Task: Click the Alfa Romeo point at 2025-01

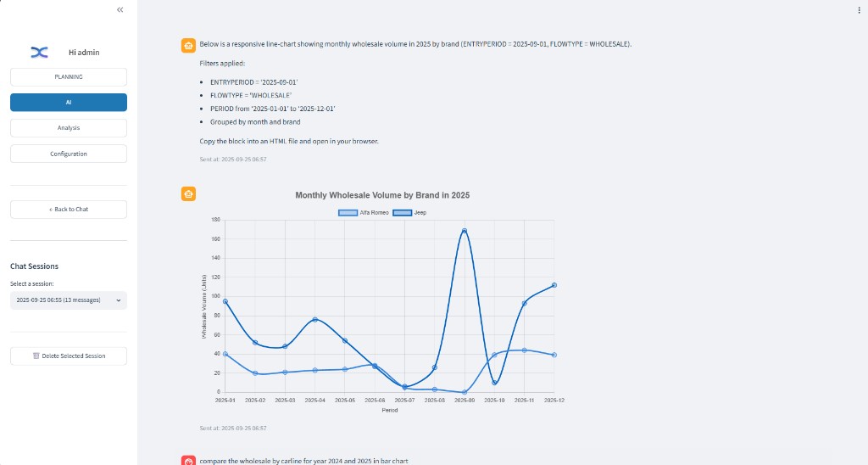Action: coord(225,354)
